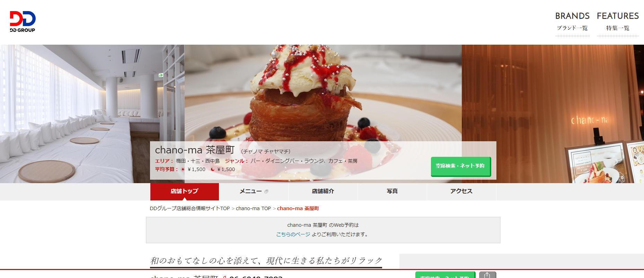Open the メニュー tab
This screenshot has width=644, height=278.
254,191
